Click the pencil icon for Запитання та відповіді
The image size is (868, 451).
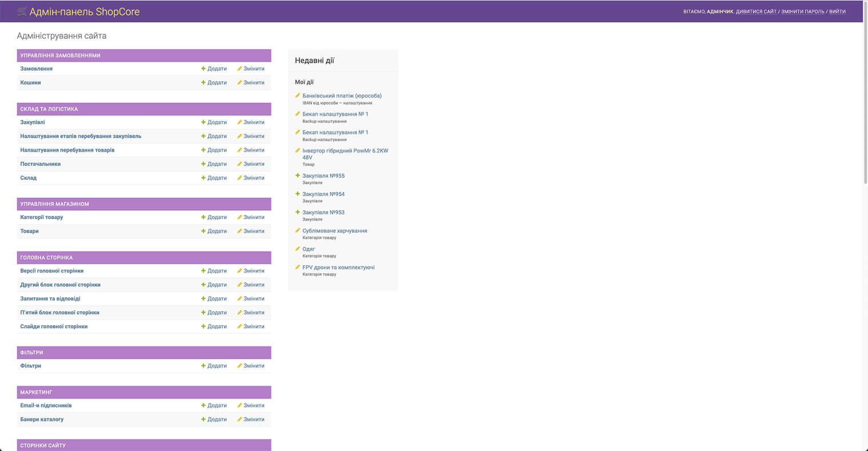[240, 299]
